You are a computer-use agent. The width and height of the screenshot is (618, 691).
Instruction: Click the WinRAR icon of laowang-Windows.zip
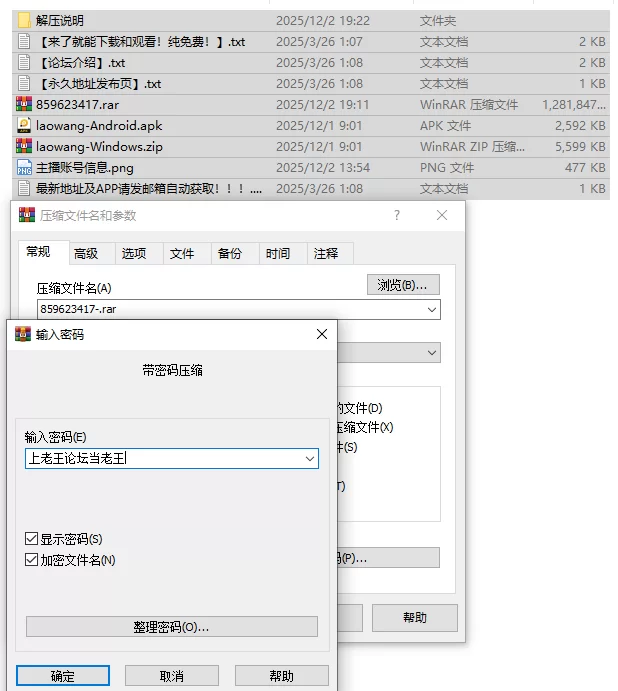click(x=24, y=146)
